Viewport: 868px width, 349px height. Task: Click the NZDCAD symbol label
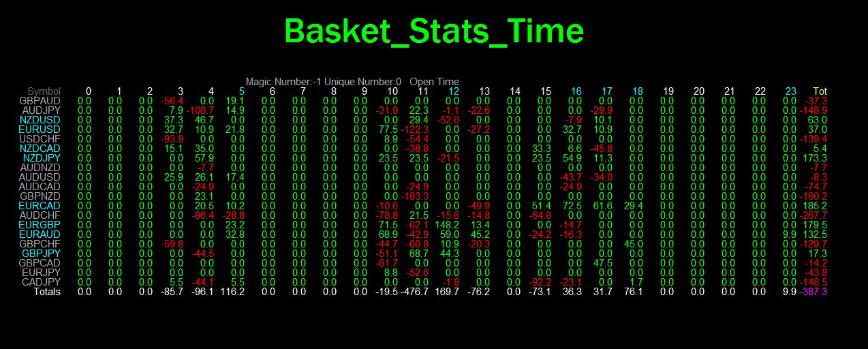40,149
